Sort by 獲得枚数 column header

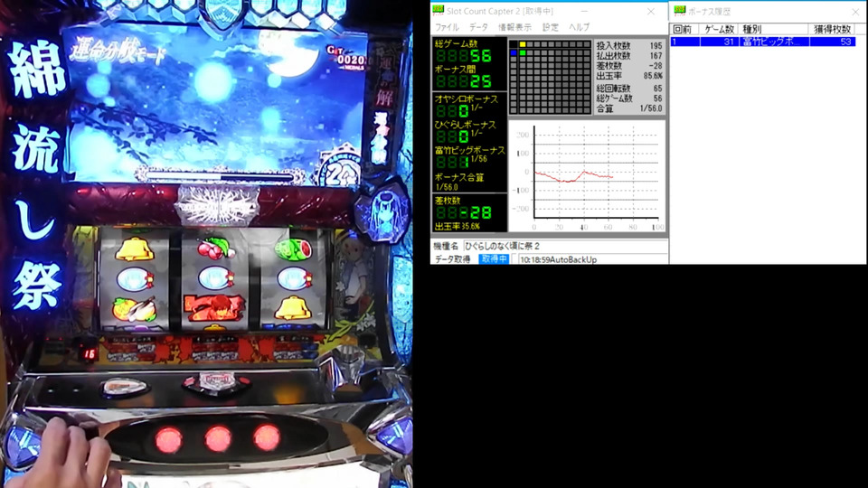(x=832, y=29)
